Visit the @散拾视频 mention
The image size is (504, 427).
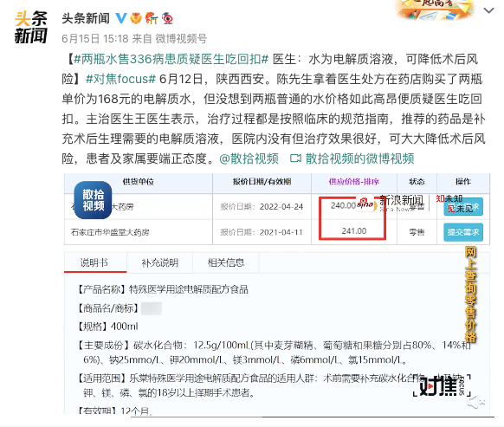point(249,159)
